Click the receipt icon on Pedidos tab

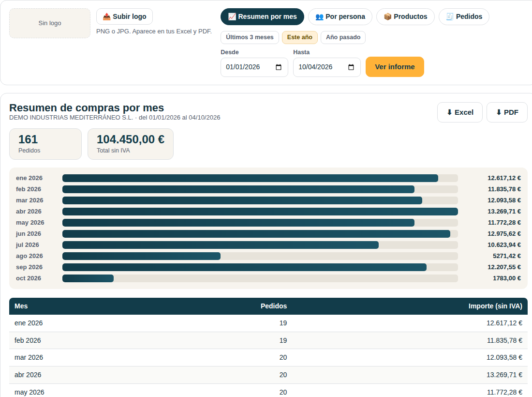pos(450,16)
